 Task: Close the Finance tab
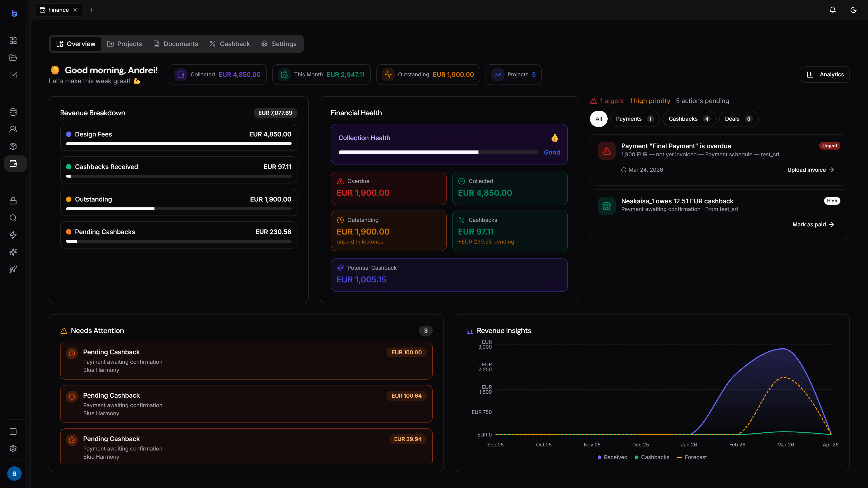coord(75,10)
